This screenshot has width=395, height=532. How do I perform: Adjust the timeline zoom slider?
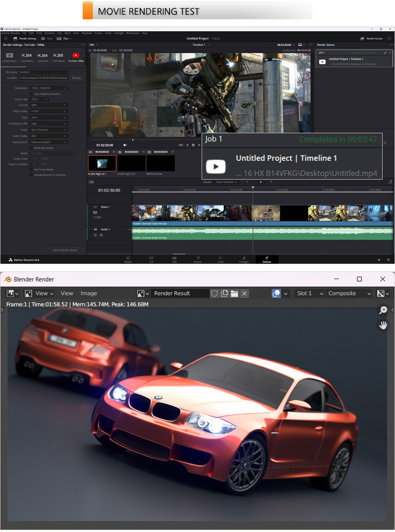tap(260, 182)
